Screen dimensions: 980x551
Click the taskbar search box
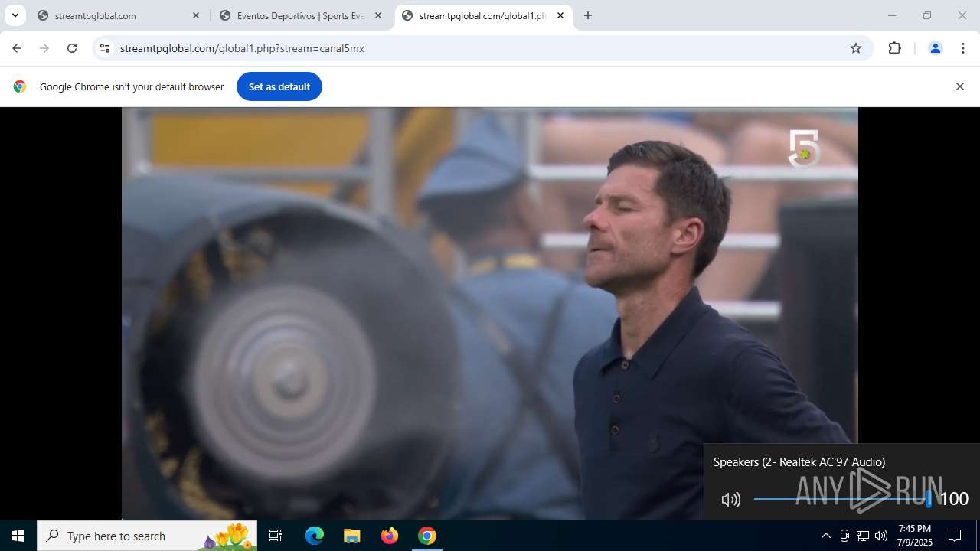(147, 536)
